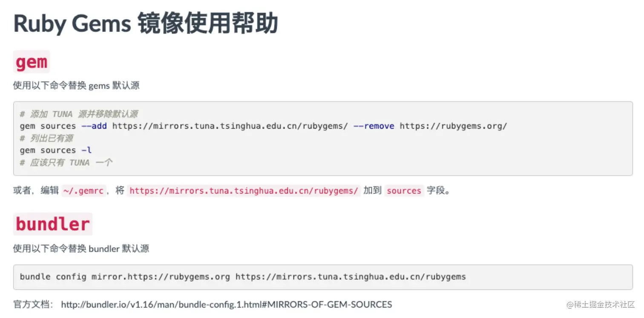The height and width of the screenshot is (318, 644).
Task: Click the comment "# 添加 TUNA 源并移除默认源"
Action: pyautogui.click(x=79, y=114)
